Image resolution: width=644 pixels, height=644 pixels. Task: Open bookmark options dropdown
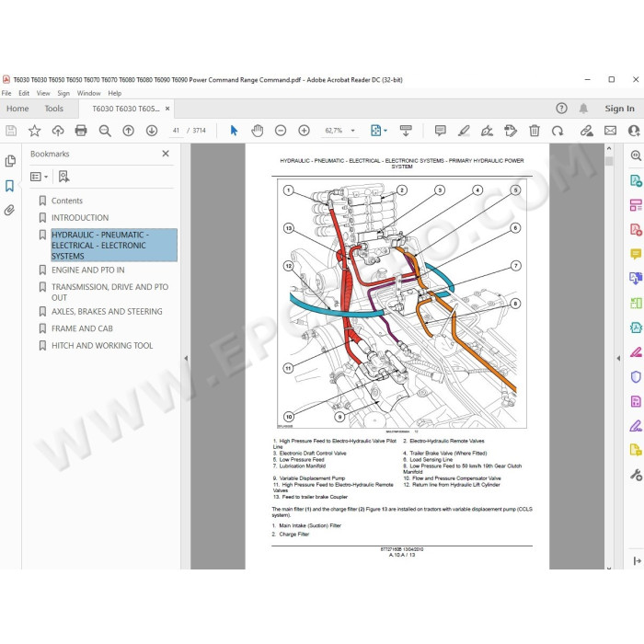click(39, 177)
